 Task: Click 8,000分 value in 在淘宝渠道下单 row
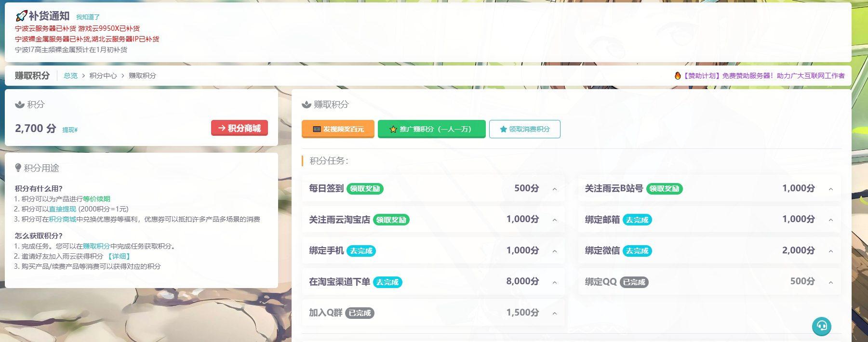click(522, 281)
